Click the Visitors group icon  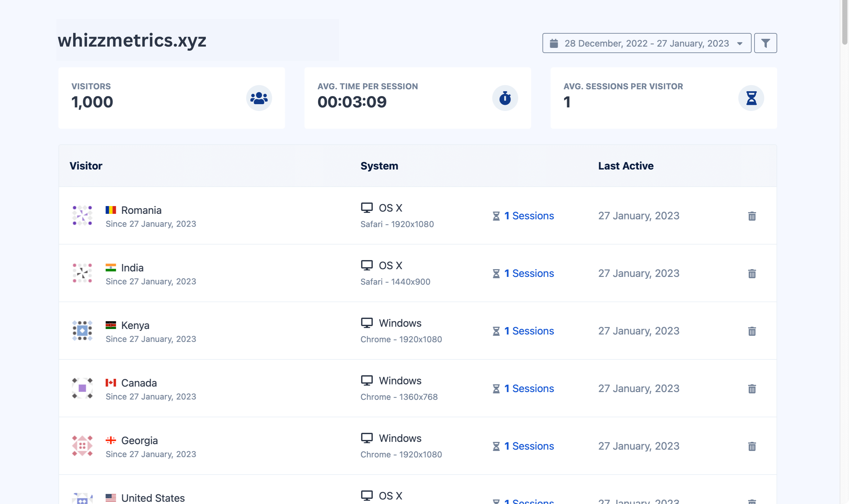coord(259,98)
